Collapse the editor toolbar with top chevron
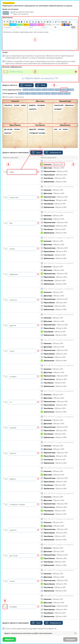The height and width of the screenshot is (644, 80). point(76,22)
